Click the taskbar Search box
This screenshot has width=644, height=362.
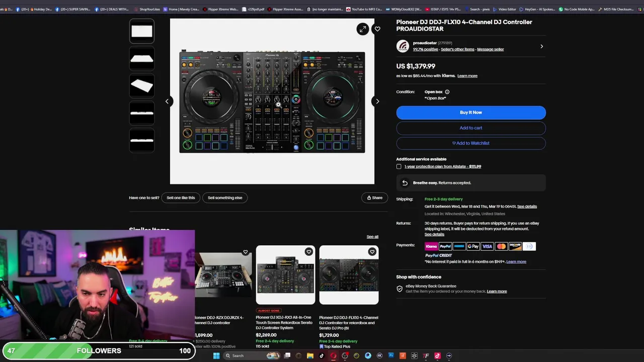tap(252, 356)
